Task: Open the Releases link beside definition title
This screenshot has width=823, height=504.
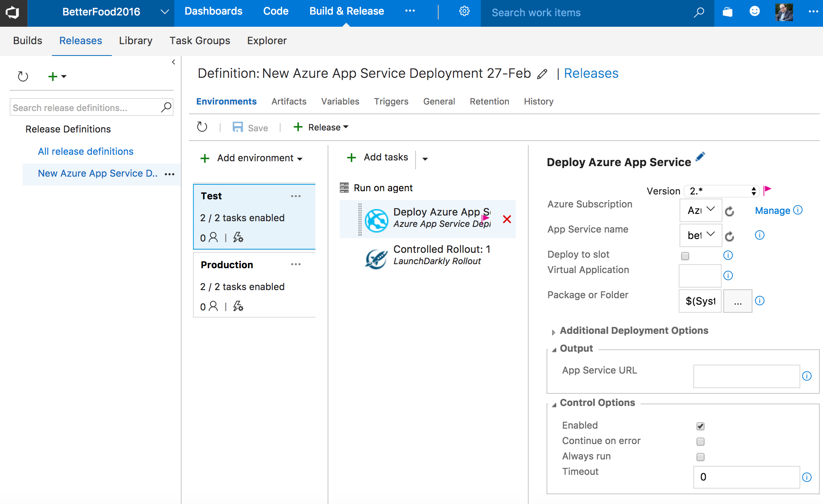Action: (591, 73)
